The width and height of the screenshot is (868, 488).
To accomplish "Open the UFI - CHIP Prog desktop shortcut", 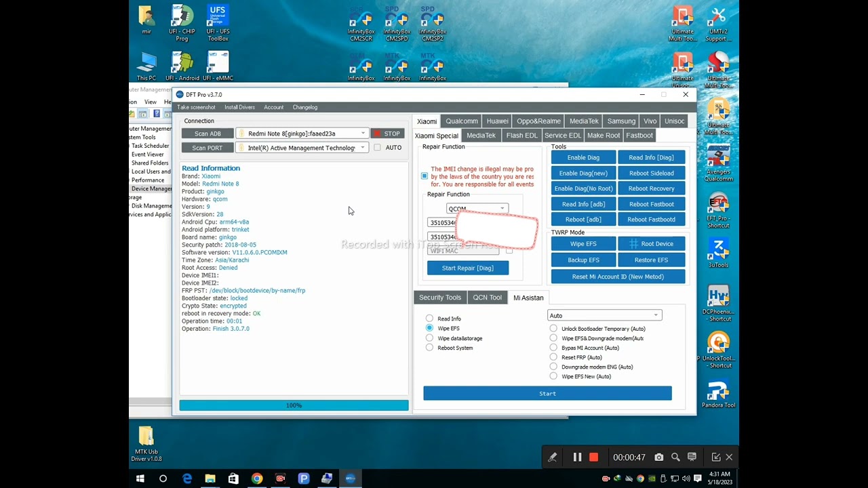I will point(182,23).
